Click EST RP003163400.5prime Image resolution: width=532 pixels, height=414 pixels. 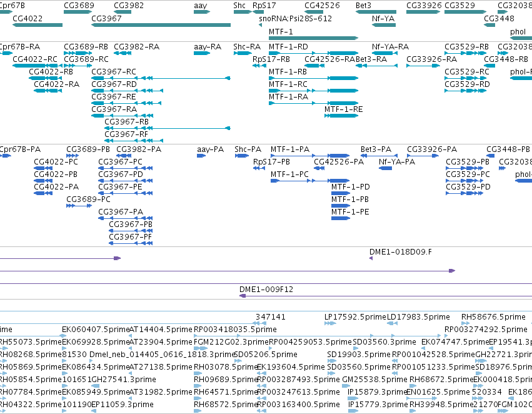coord(298,405)
